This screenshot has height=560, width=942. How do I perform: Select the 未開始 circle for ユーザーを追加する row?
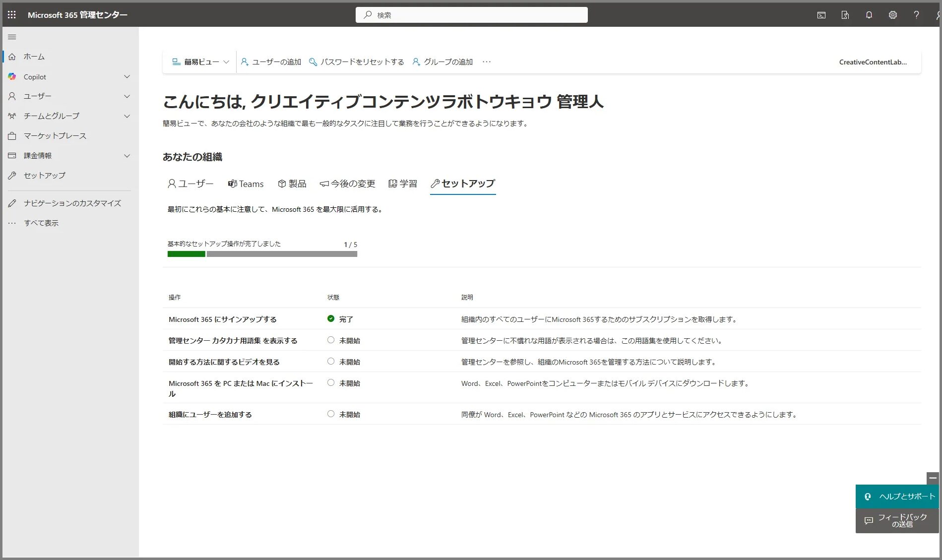click(331, 414)
